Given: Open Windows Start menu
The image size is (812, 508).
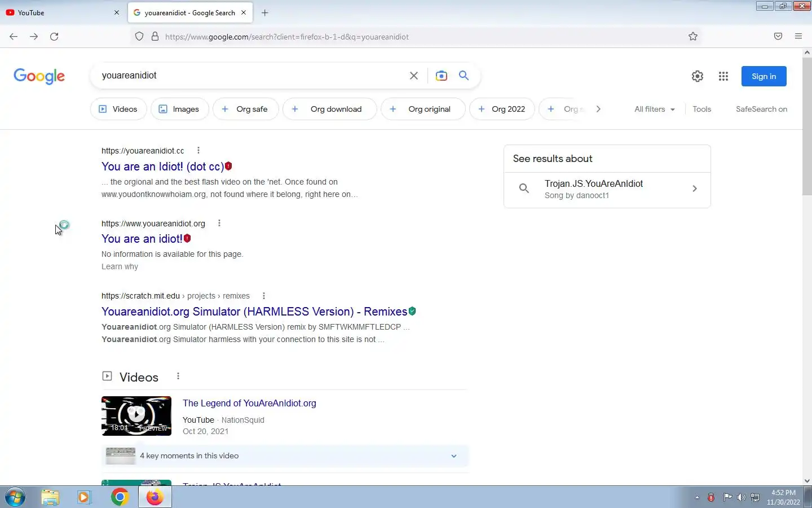Looking at the screenshot, I should tap(15, 497).
